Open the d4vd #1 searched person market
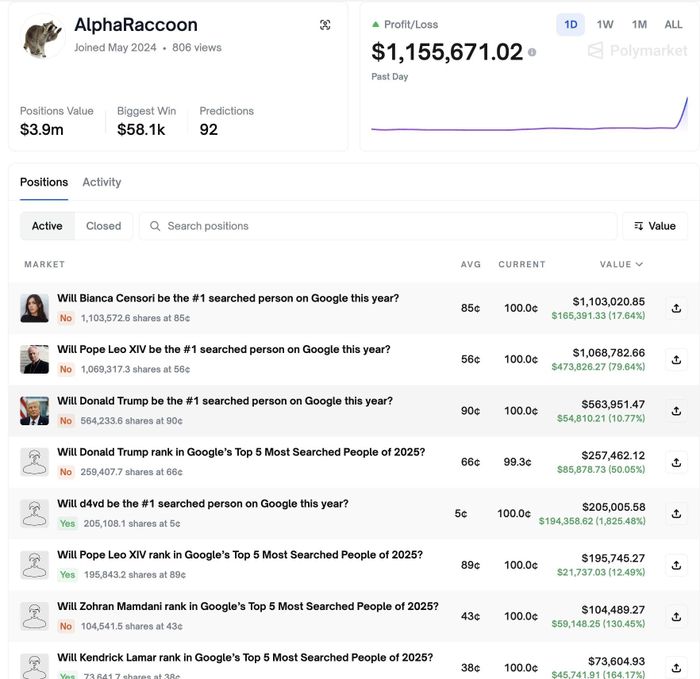Viewport: 700px width, 679px height. (202, 504)
